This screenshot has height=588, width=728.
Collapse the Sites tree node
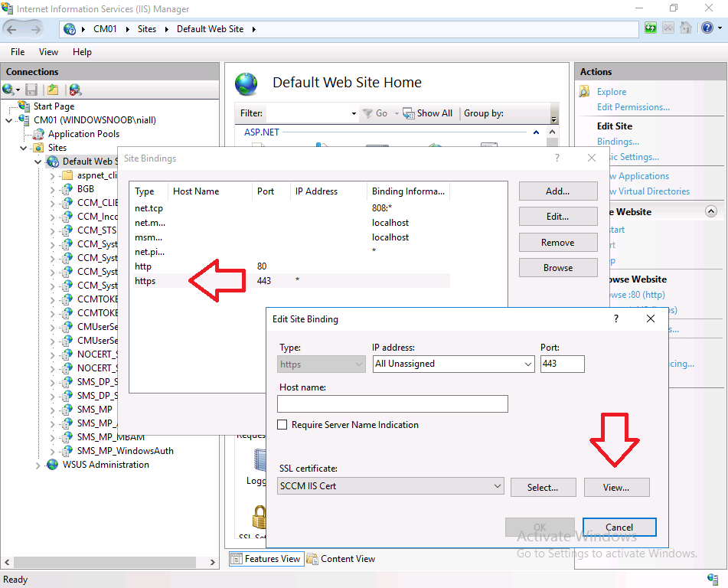pyautogui.click(x=23, y=149)
